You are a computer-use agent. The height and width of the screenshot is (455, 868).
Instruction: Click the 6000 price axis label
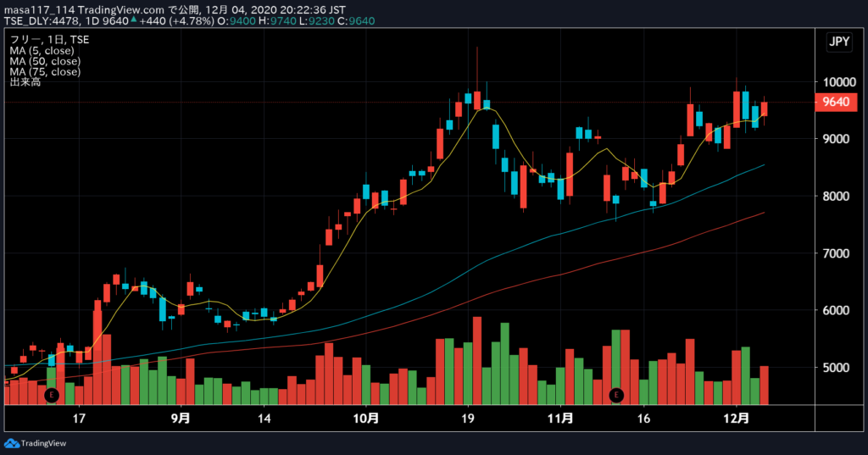[836, 310]
